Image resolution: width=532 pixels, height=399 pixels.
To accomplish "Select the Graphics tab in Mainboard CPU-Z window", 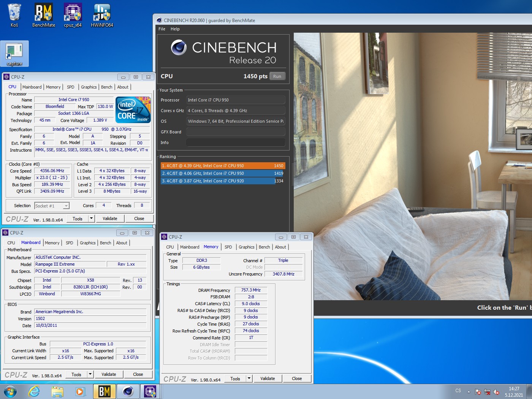I will tap(87, 243).
